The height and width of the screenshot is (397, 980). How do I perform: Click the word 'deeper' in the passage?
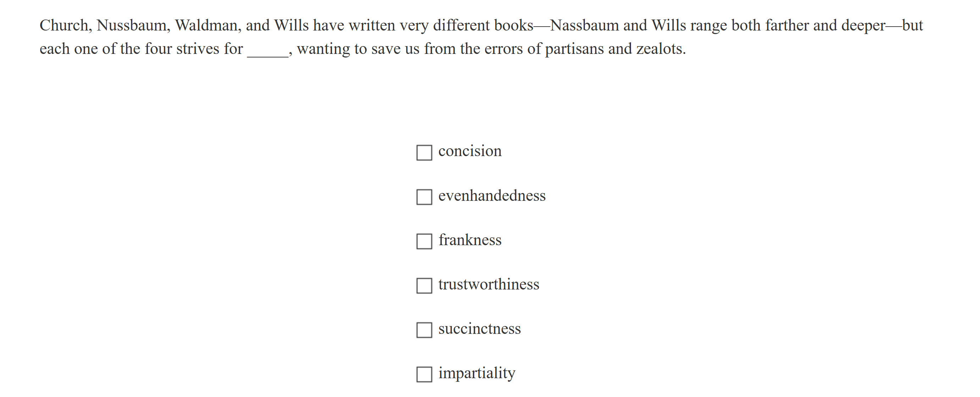(x=863, y=26)
